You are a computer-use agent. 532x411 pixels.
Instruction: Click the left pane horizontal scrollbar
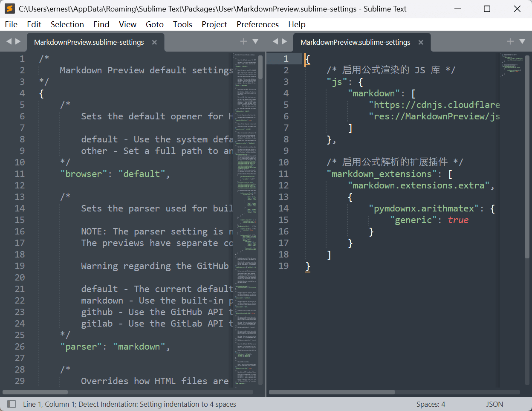pos(35,392)
